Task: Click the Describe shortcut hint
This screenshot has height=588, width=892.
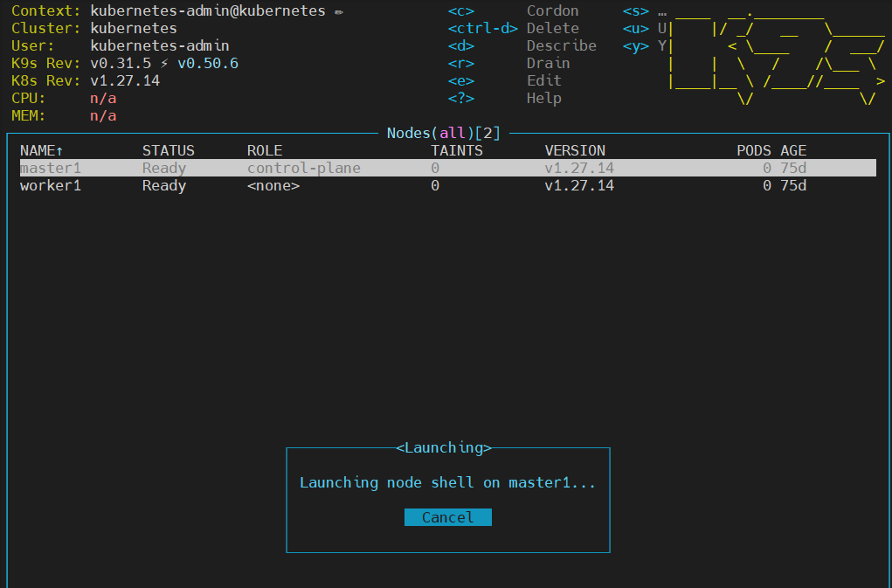Action: pyautogui.click(x=561, y=46)
